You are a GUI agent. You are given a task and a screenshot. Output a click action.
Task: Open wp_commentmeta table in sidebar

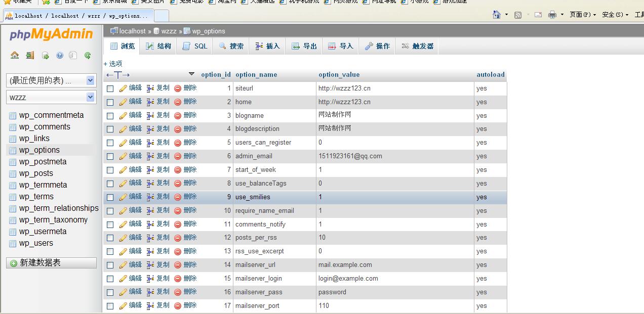[x=52, y=115]
